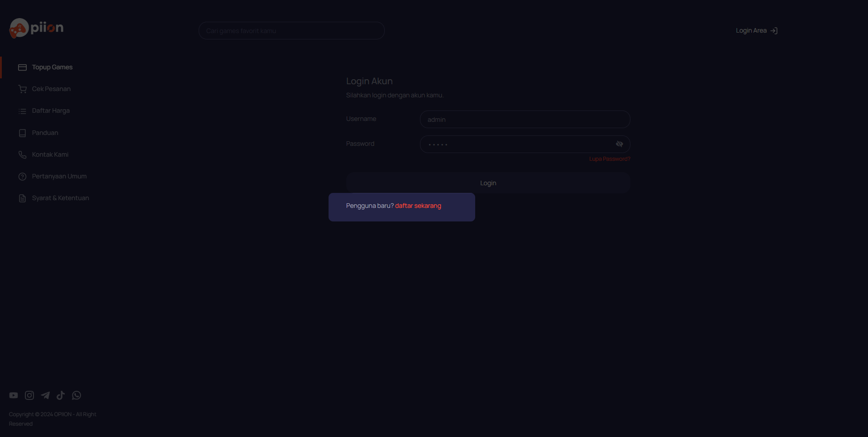Open the Instagram social icon
Image resolution: width=868 pixels, height=437 pixels.
(x=29, y=395)
